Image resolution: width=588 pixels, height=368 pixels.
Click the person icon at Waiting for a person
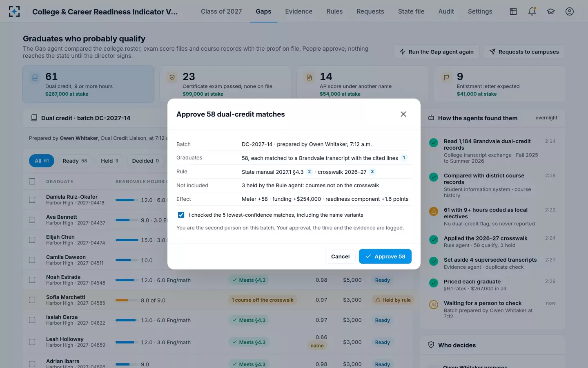[x=434, y=305]
